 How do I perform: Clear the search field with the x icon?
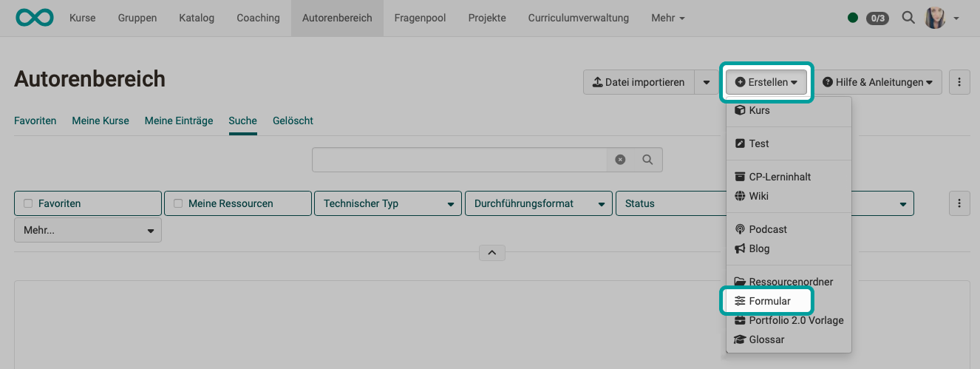(620, 159)
